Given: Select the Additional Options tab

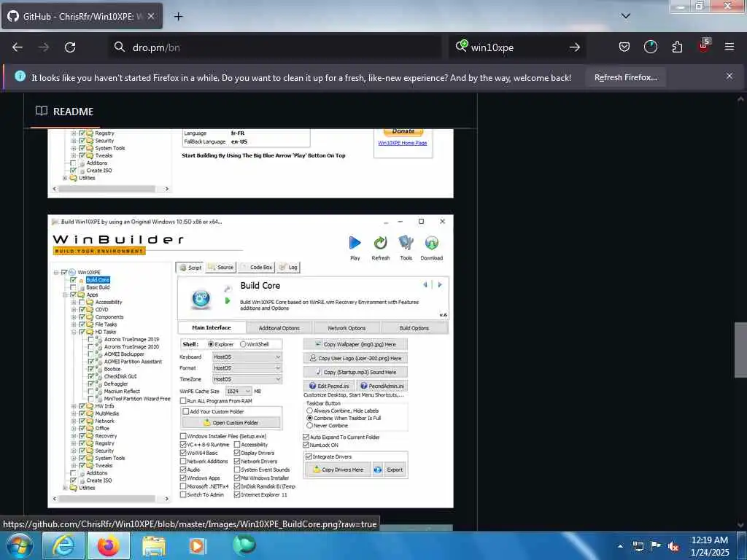Looking at the screenshot, I should [279, 328].
